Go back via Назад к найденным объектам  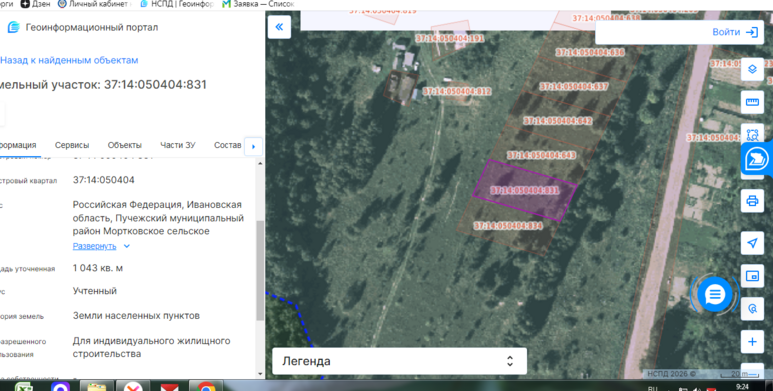point(69,60)
